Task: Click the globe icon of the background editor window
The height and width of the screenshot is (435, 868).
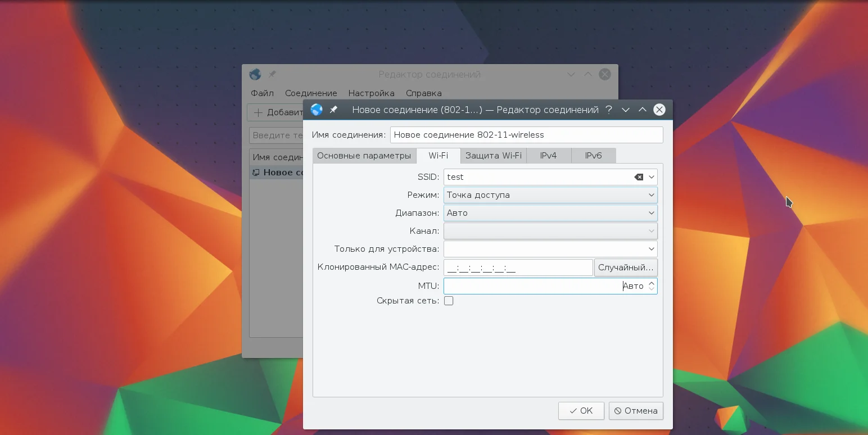Action: pos(255,74)
